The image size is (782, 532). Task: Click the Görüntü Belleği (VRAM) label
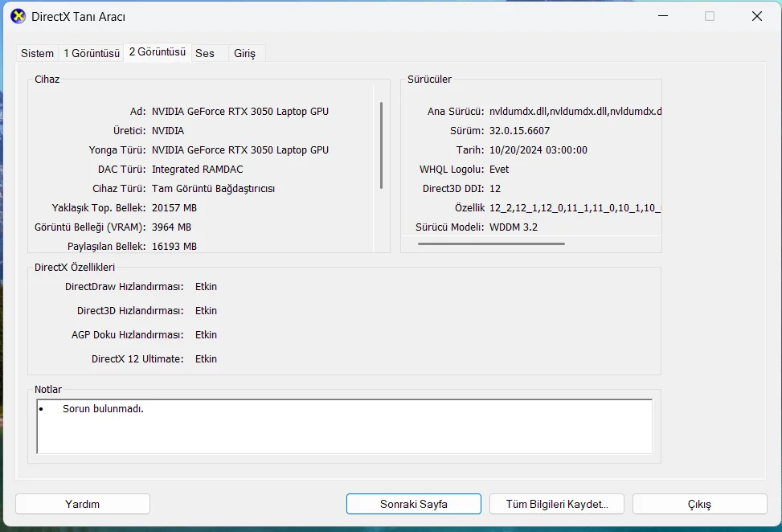pyautogui.click(x=90, y=227)
